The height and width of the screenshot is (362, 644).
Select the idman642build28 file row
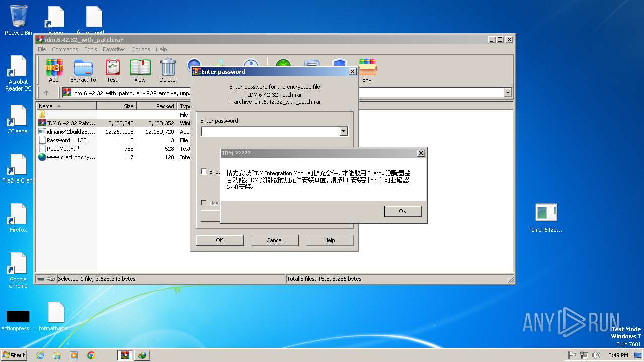point(113,132)
